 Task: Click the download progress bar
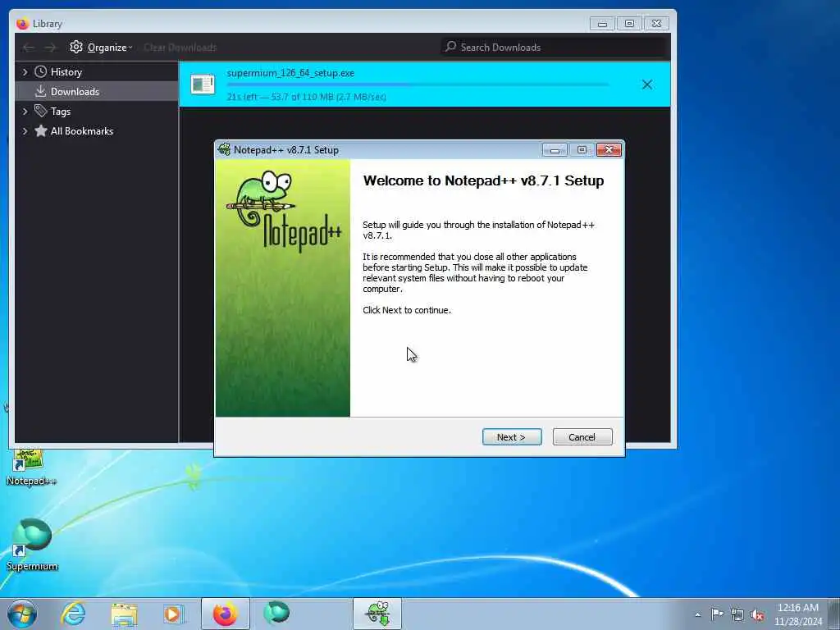[x=418, y=84]
